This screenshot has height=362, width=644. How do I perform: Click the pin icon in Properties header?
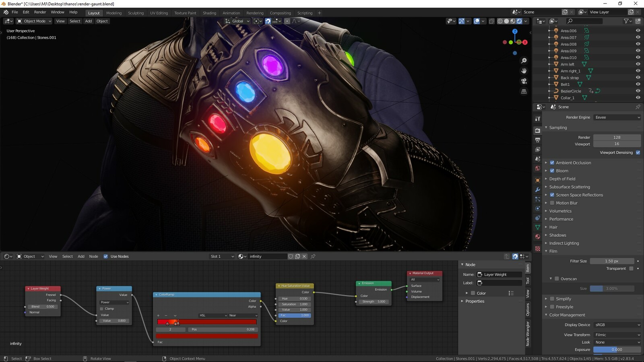[x=638, y=107]
